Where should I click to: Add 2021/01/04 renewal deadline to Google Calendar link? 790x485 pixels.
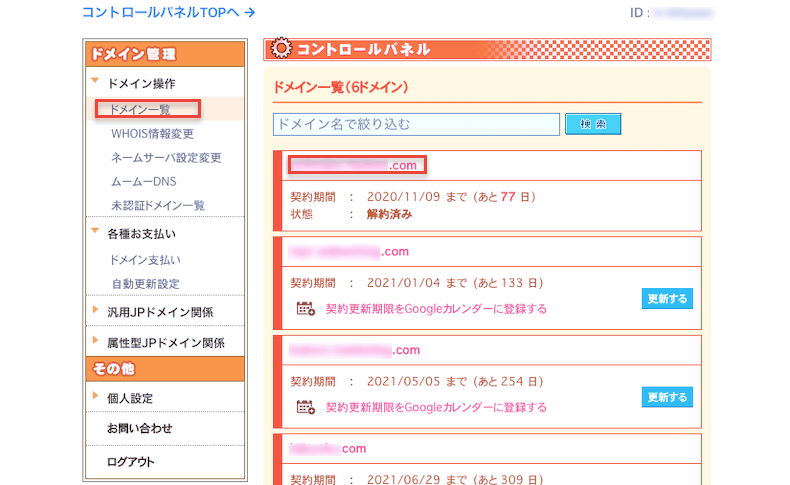[436, 309]
